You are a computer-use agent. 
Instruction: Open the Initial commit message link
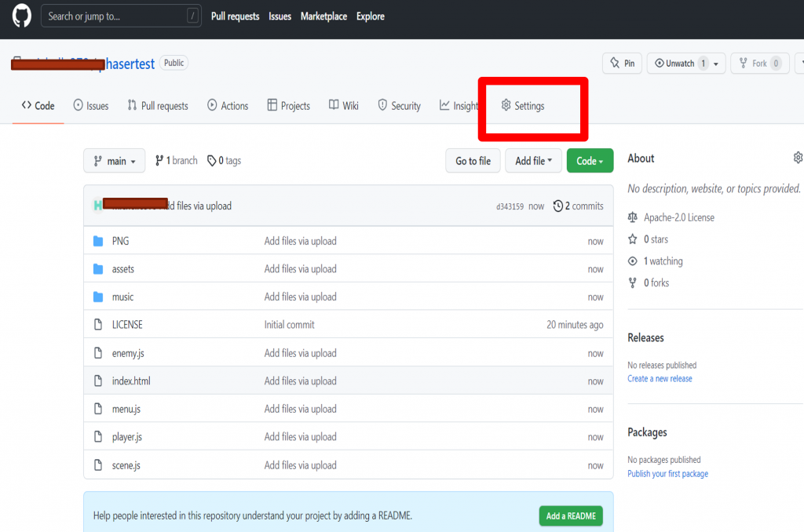click(289, 325)
